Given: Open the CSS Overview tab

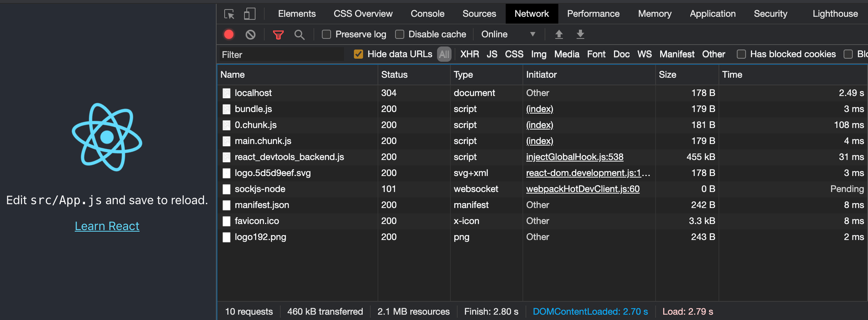Looking at the screenshot, I should click(363, 14).
